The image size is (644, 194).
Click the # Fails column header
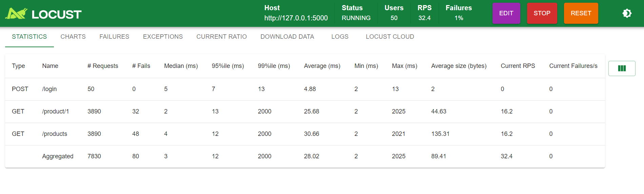point(141,66)
